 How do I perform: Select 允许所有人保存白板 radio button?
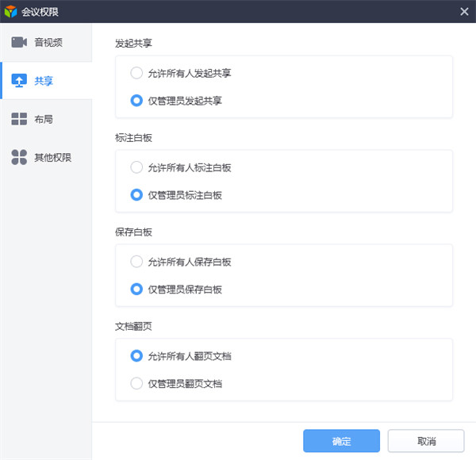point(136,262)
